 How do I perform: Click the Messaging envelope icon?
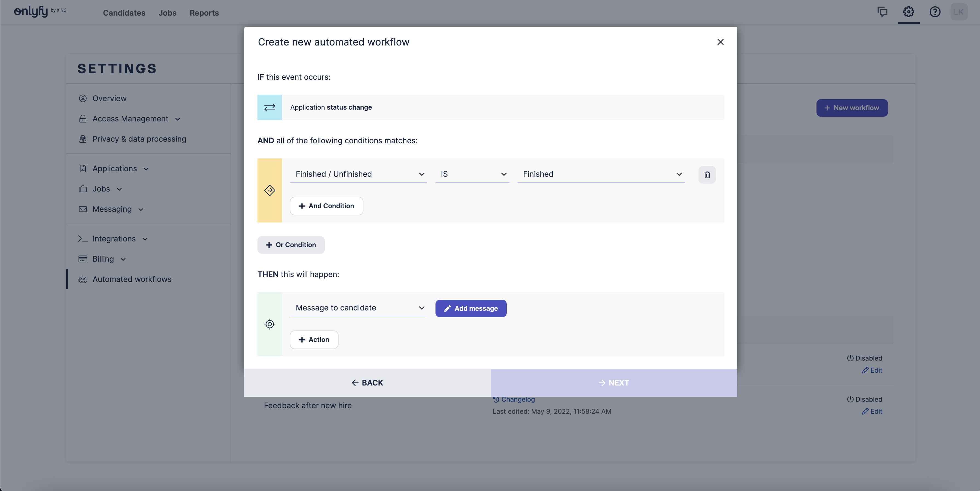(x=82, y=209)
